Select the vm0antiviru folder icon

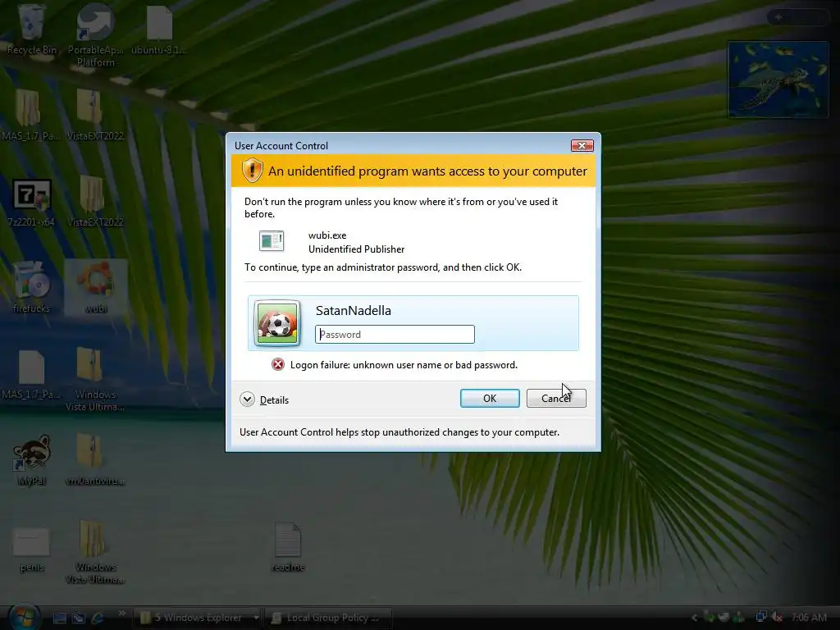tap(95, 459)
